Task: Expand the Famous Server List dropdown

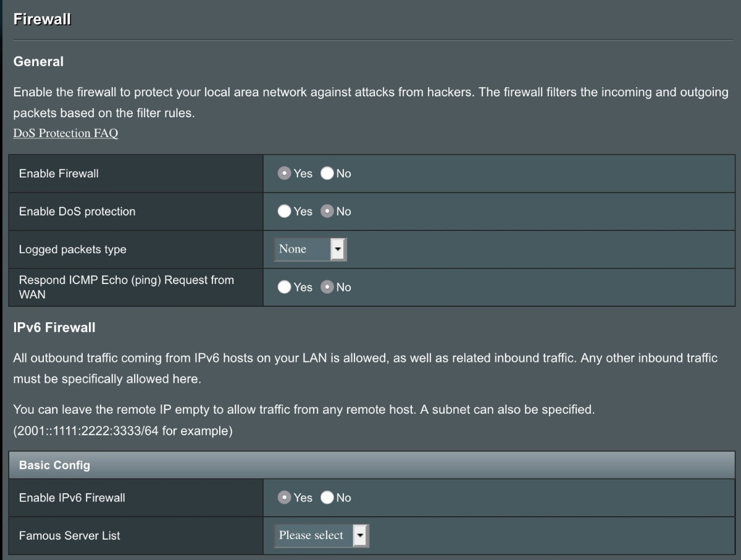Action: (321, 535)
